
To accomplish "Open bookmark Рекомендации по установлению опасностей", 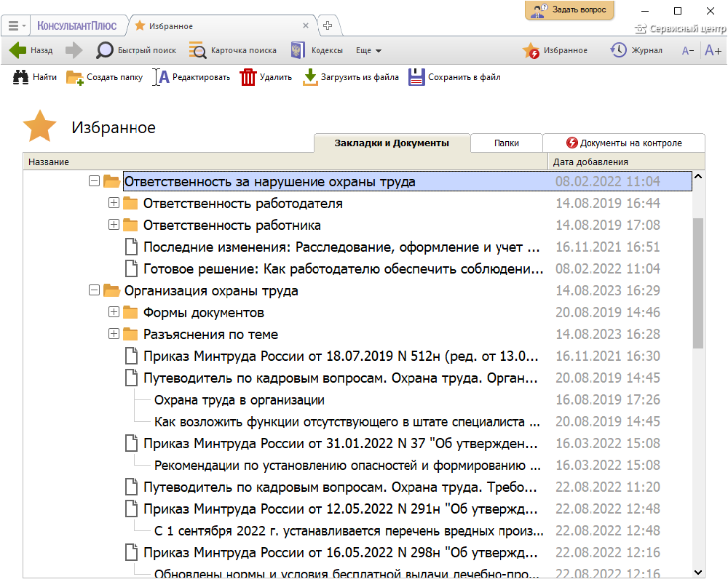I will point(347,465).
